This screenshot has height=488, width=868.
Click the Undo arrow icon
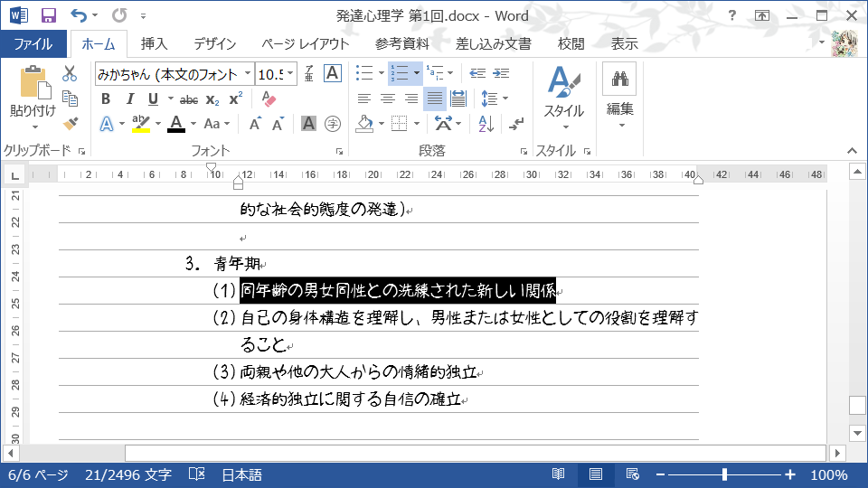[x=78, y=15]
